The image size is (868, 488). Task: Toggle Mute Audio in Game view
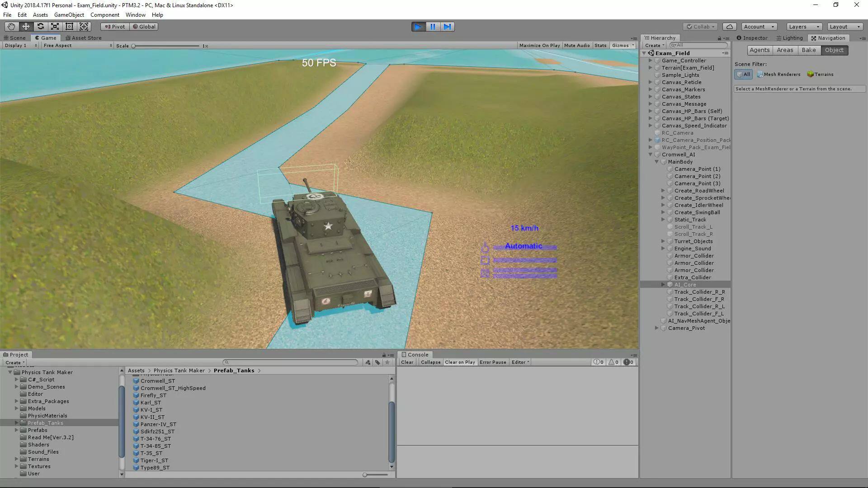click(576, 46)
